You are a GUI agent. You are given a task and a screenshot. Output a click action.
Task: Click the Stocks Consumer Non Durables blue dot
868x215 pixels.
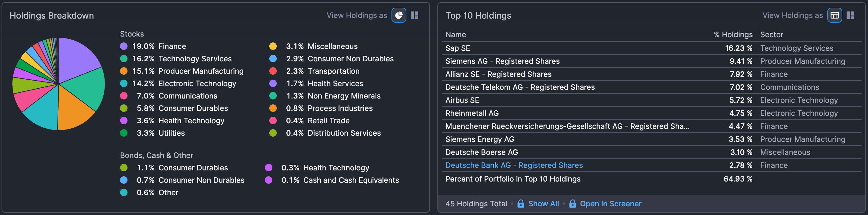click(x=273, y=59)
